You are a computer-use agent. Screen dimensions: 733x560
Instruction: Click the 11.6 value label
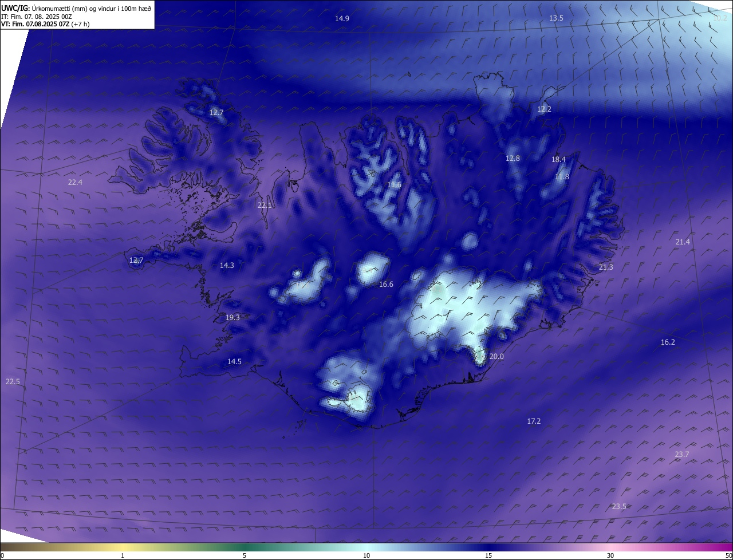pyautogui.click(x=394, y=184)
